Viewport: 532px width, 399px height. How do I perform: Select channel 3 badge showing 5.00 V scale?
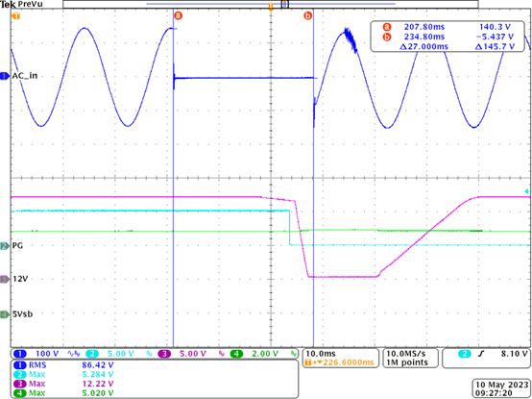(164, 354)
